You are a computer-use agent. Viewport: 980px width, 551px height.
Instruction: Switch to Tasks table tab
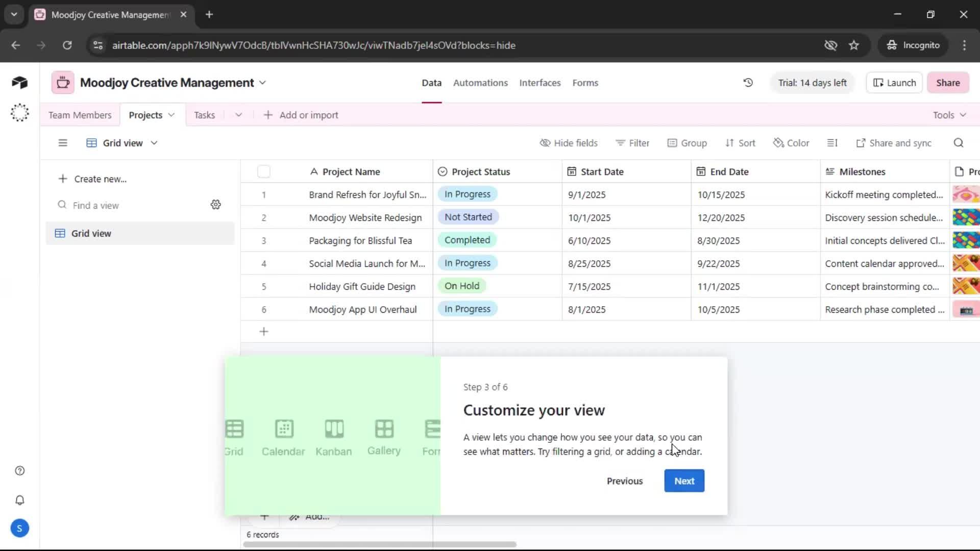coord(204,115)
